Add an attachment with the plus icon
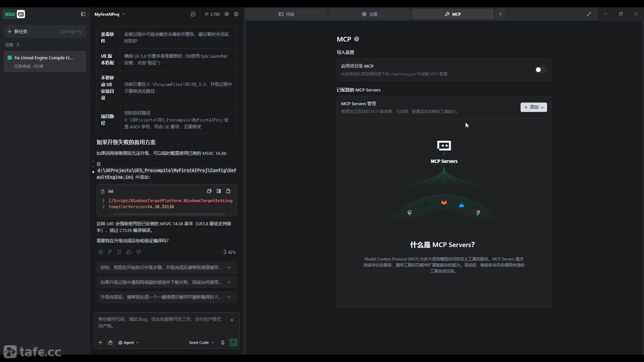Image resolution: width=644 pixels, height=362 pixels. point(100,343)
